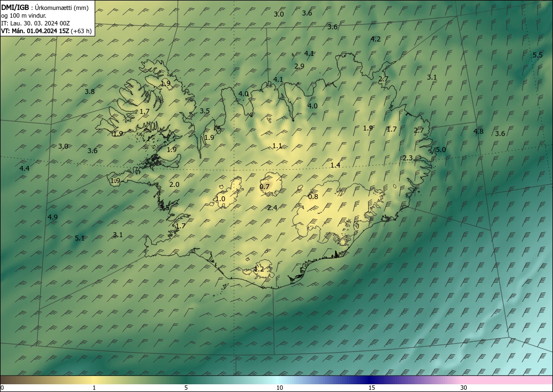Click the 'VT: Mán. 01.04.2024 15Z' valid time
The width and height of the screenshot is (553, 392).
point(35,31)
